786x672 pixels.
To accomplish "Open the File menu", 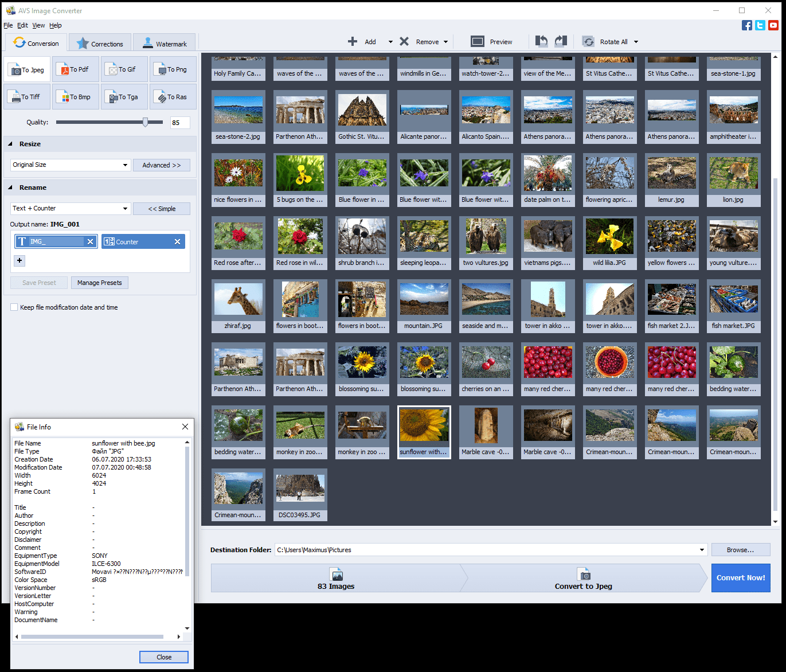I will [8, 25].
